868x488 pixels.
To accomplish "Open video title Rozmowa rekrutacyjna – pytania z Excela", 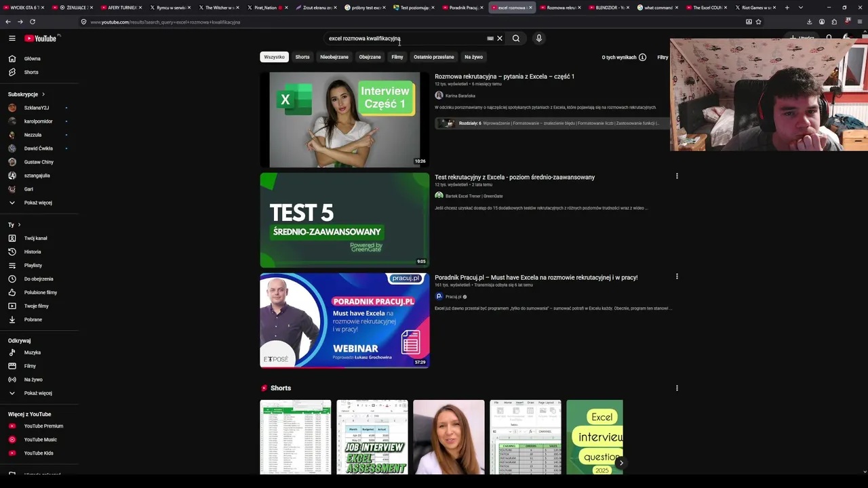I will point(505,77).
